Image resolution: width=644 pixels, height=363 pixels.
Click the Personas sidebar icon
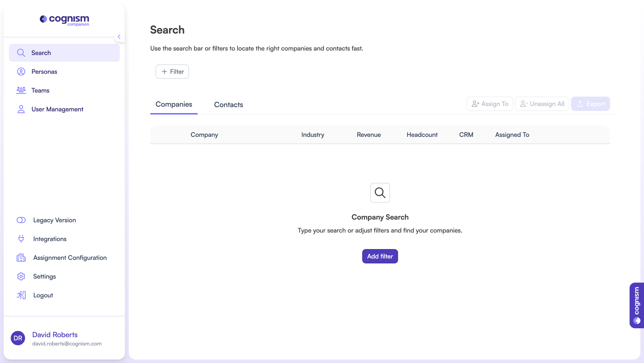tap(21, 72)
